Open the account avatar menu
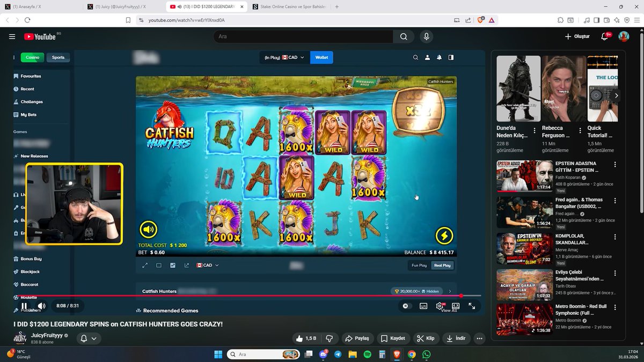The height and width of the screenshot is (362, 644). (624, 36)
